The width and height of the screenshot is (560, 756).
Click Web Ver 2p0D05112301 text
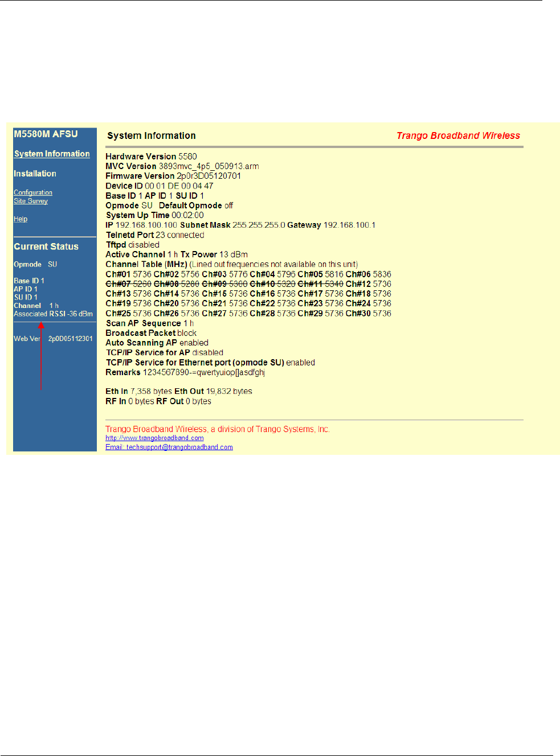(53, 339)
